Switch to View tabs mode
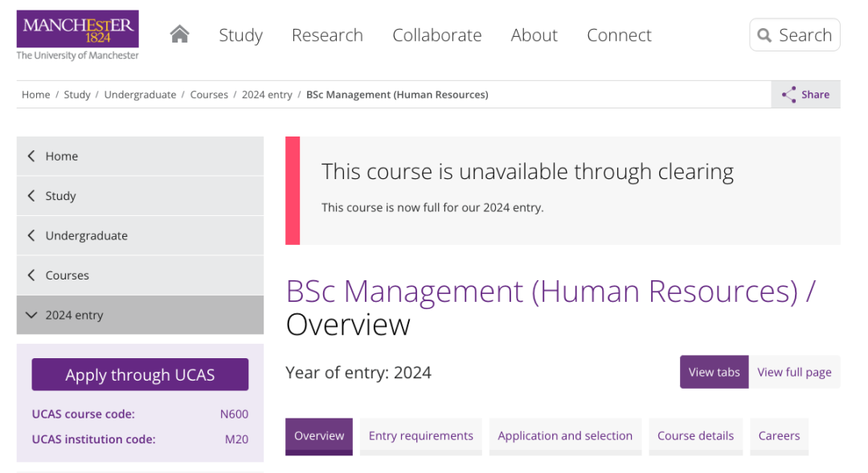Screen dimensions: 868x473 point(714,372)
